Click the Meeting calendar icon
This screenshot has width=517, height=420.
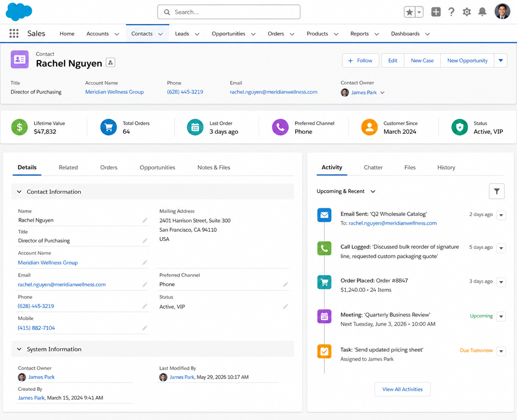point(324,317)
